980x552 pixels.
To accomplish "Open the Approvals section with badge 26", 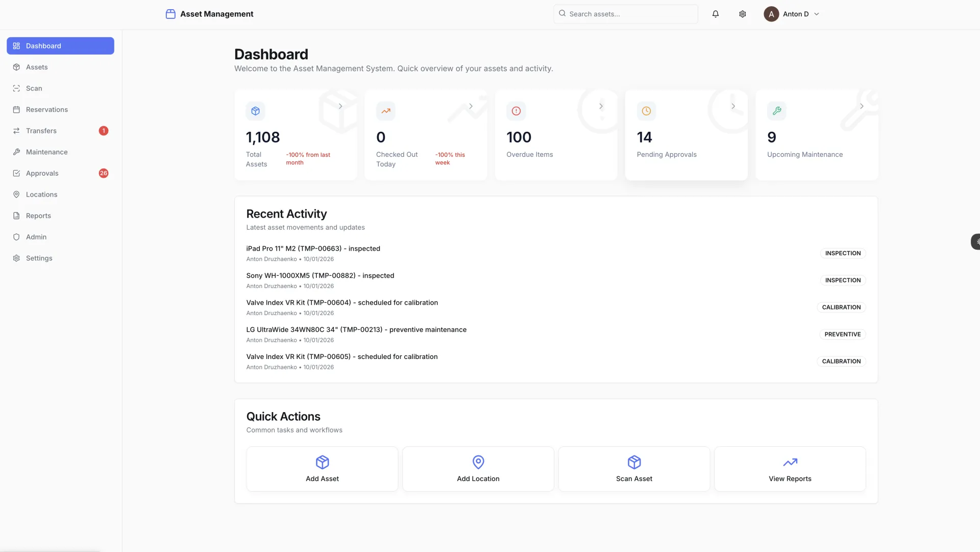I will [42, 173].
